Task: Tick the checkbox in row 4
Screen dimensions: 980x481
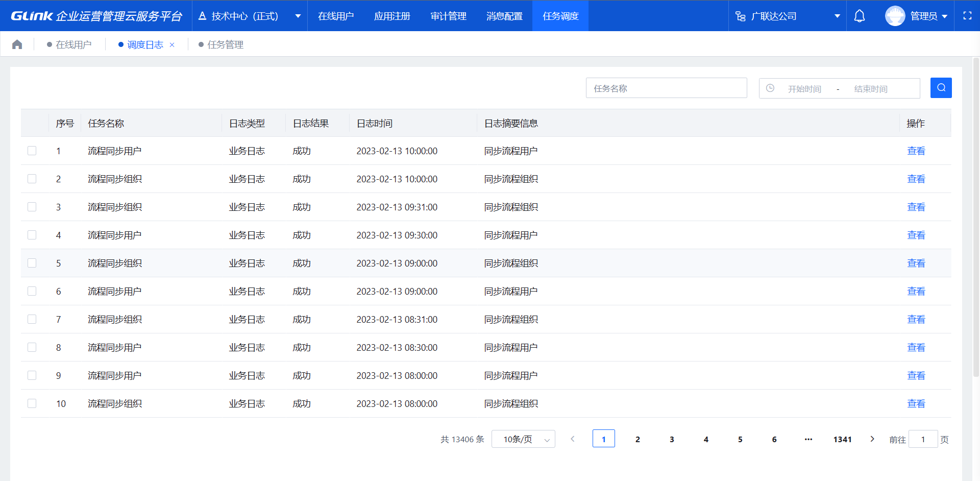Action: [32, 235]
